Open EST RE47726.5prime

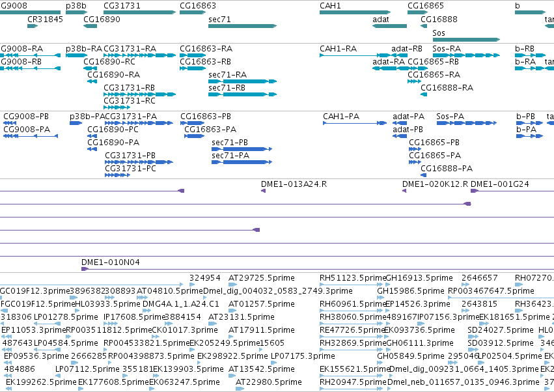coord(352,329)
